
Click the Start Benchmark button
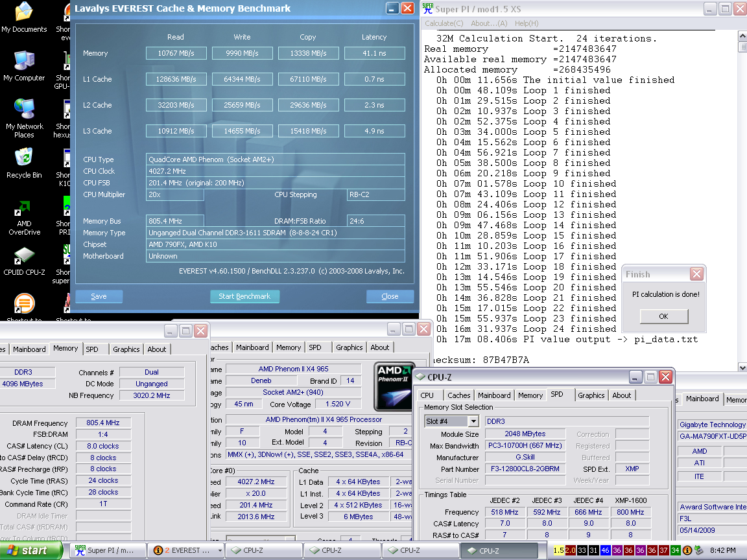[x=244, y=296]
